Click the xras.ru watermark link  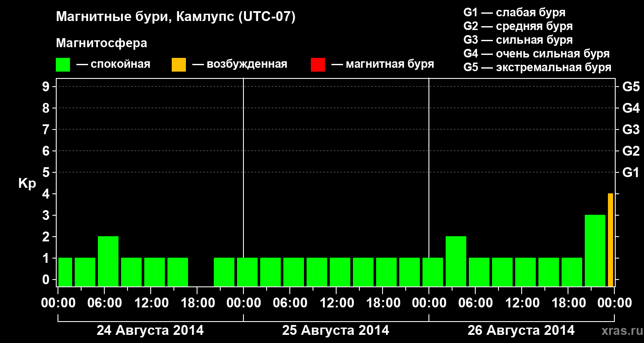[x=620, y=331]
